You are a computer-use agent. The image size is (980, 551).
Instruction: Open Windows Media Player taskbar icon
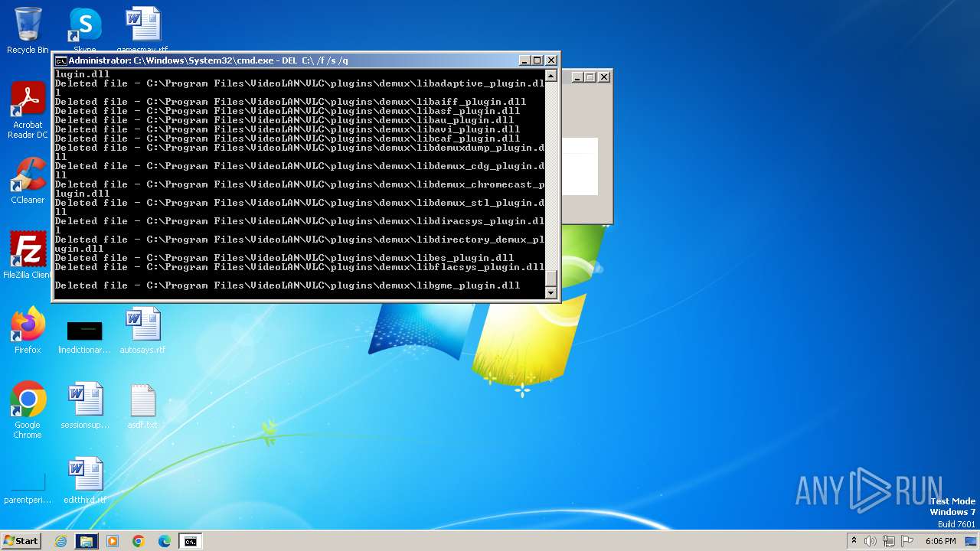click(113, 541)
